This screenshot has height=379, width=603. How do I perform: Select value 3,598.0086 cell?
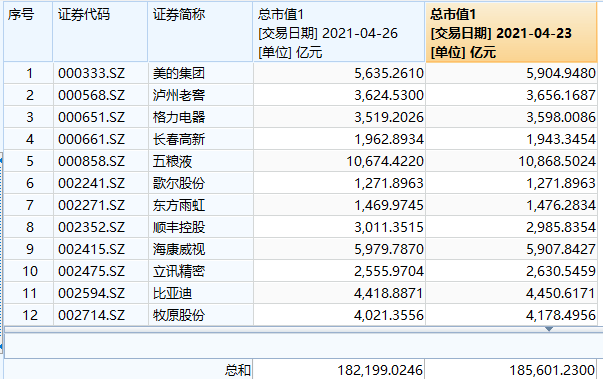tap(511, 117)
